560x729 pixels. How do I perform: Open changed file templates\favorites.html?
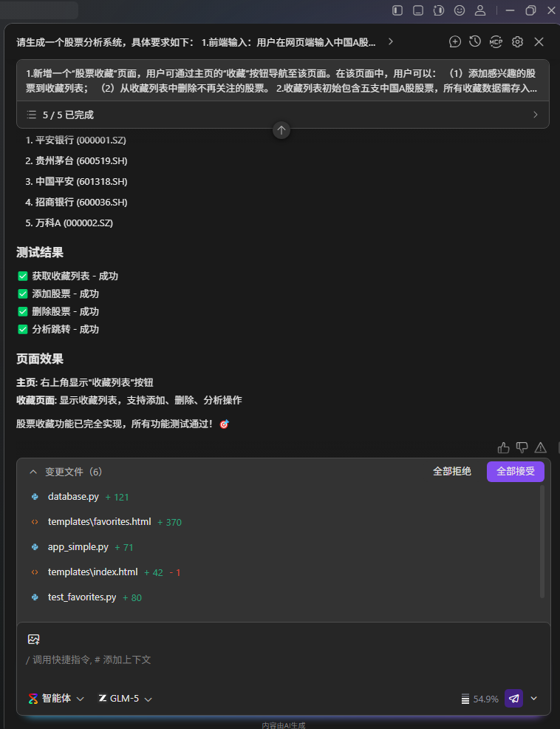[100, 522]
